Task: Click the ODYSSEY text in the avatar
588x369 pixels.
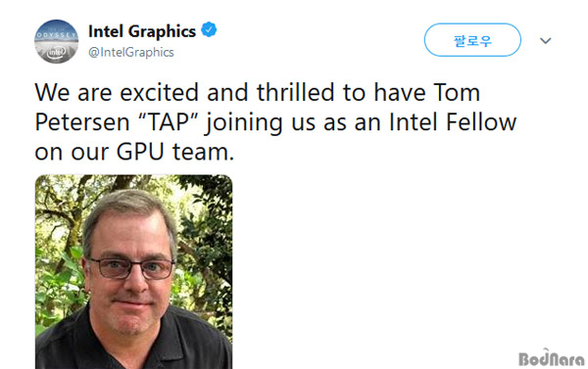Action: [x=56, y=35]
